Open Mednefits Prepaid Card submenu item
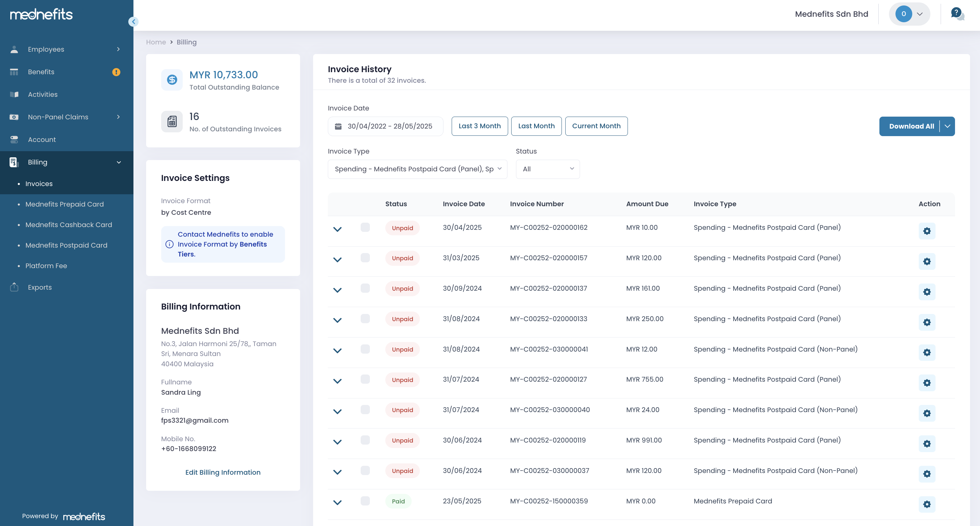 (x=64, y=204)
